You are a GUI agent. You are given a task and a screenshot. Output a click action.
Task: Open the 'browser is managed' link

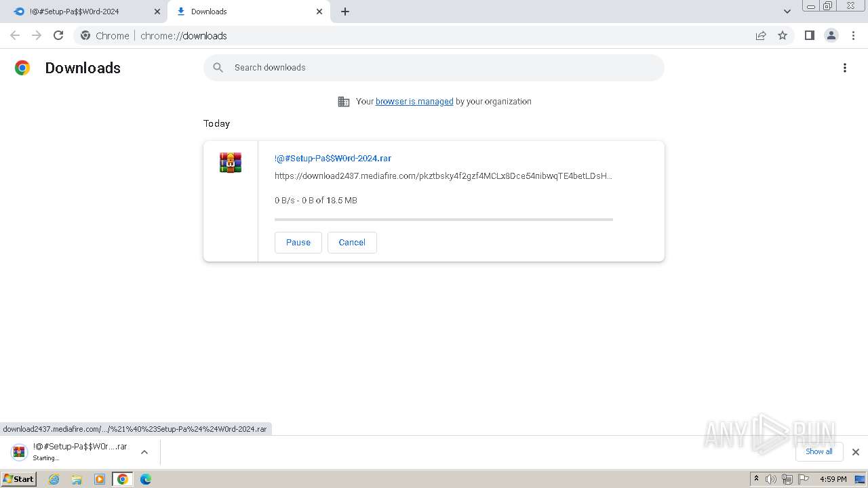pyautogui.click(x=414, y=102)
